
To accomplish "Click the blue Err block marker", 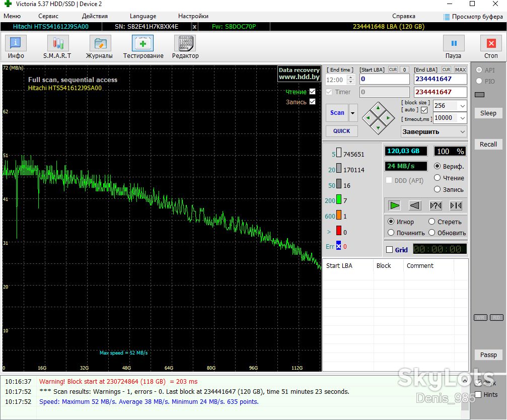I will (x=338, y=245).
